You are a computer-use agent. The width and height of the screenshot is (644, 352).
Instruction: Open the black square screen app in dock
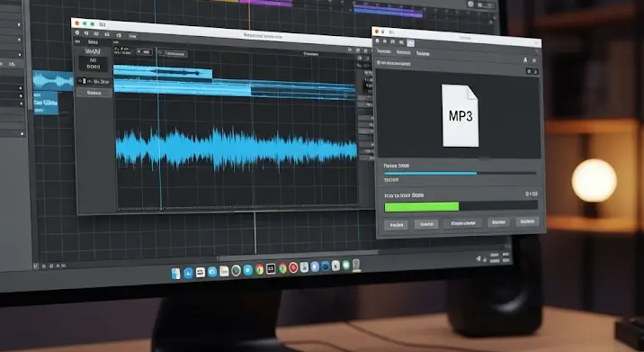[x=271, y=269]
